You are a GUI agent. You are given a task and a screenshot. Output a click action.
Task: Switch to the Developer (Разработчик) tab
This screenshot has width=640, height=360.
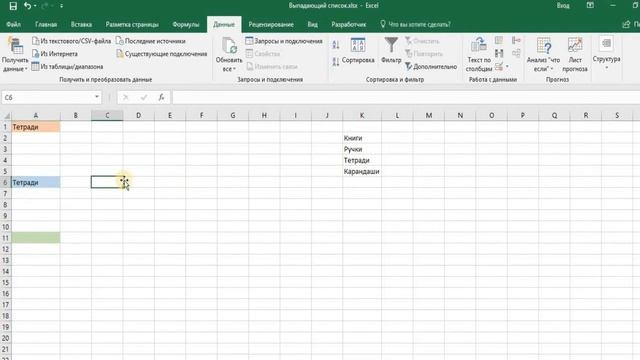click(x=349, y=24)
